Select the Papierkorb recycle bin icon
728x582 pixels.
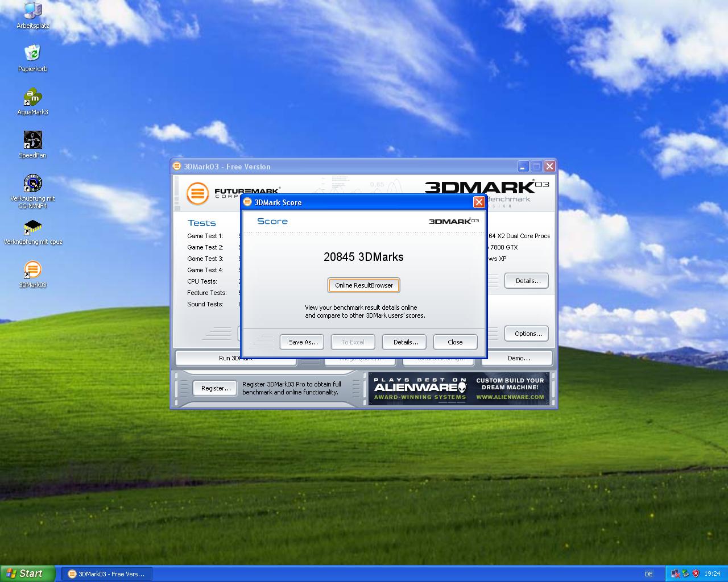click(33, 59)
